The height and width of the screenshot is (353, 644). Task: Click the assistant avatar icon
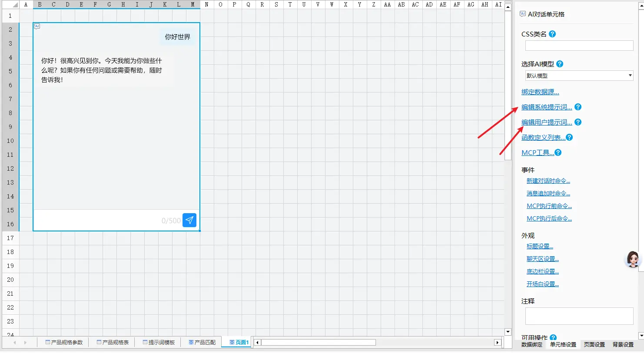[x=633, y=259]
